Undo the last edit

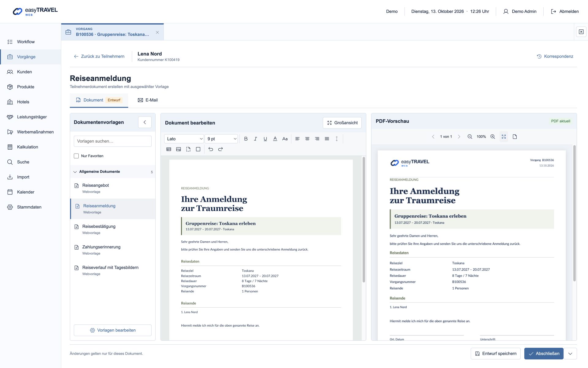(x=211, y=149)
